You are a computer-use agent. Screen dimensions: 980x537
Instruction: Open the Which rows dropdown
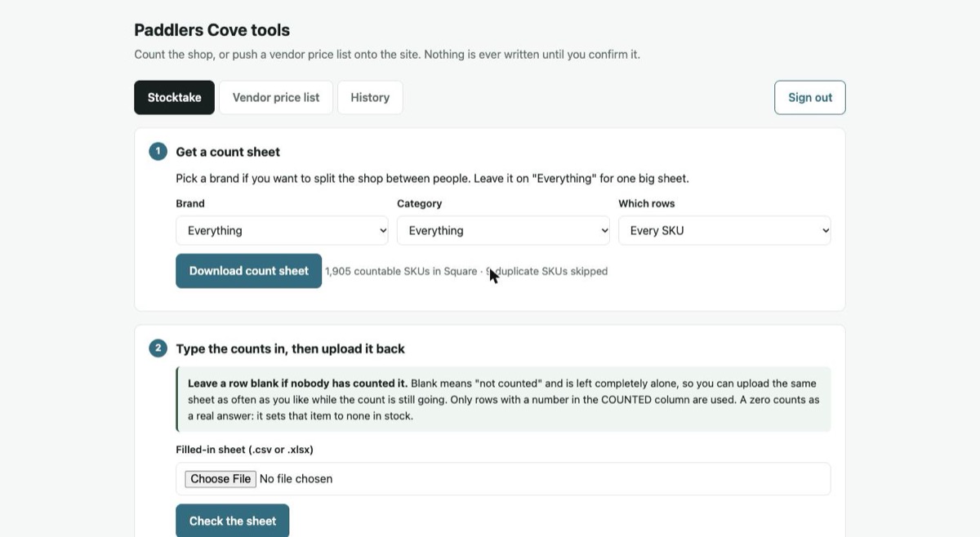coord(724,230)
